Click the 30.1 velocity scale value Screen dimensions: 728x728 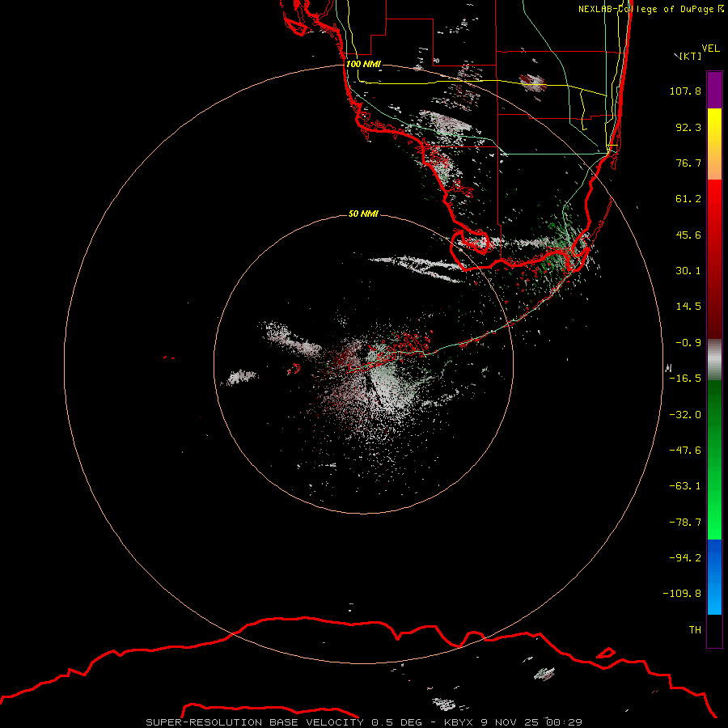[x=688, y=271]
